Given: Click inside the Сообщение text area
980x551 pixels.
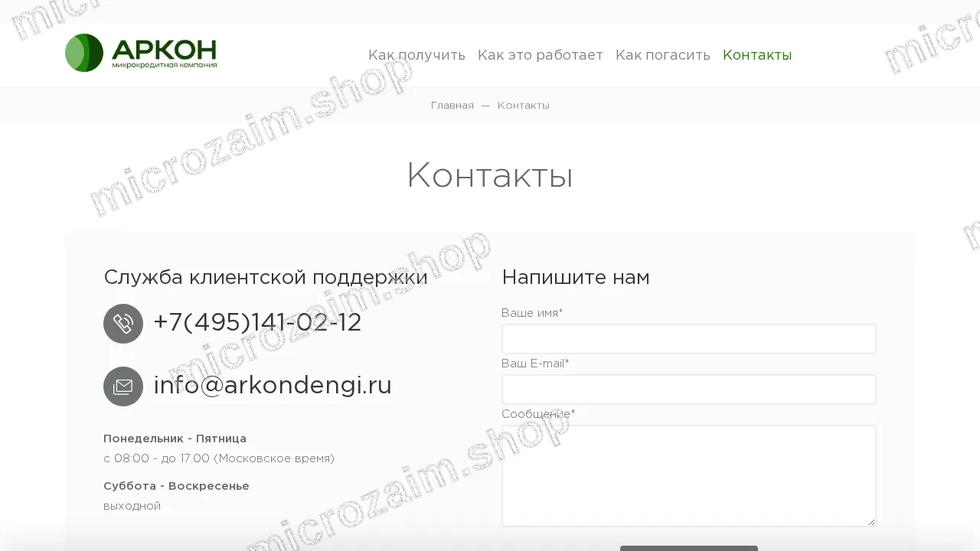Looking at the screenshot, I should (x=689, y=476).
